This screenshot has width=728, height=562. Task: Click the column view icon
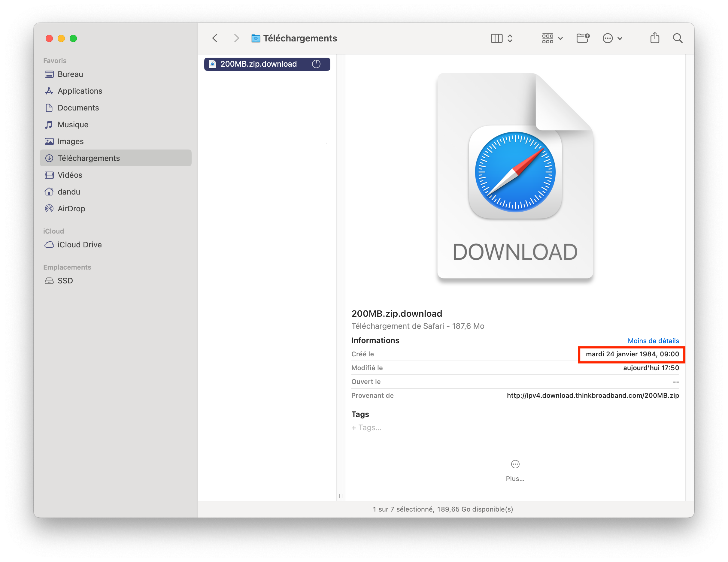tap(496, 38)
